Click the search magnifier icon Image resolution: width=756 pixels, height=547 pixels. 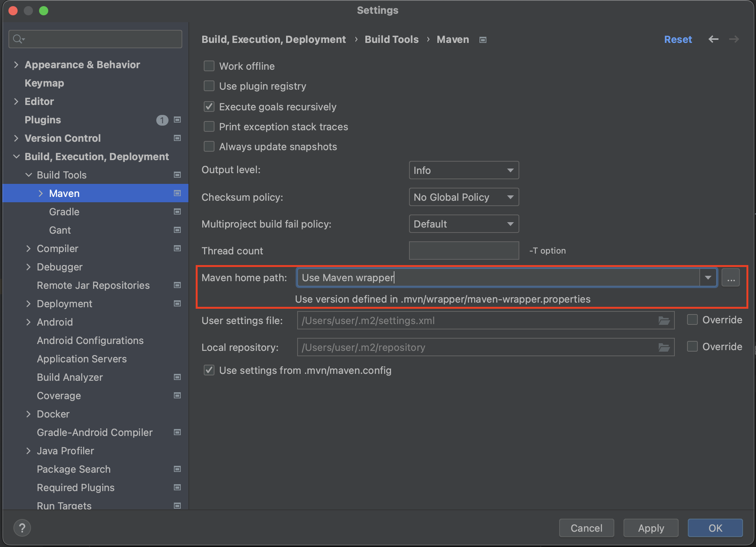click(18, 39)
